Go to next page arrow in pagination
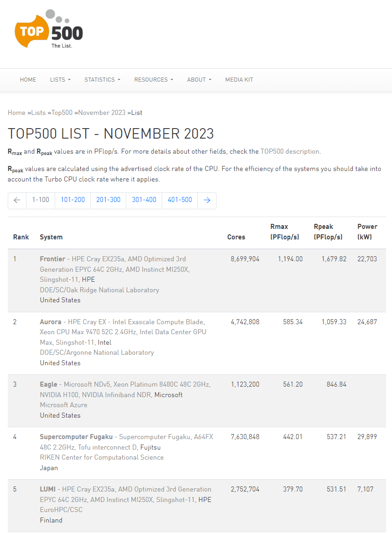Image resolution: width=392 pixels, height=533 pixels. [x=207, y=200]
